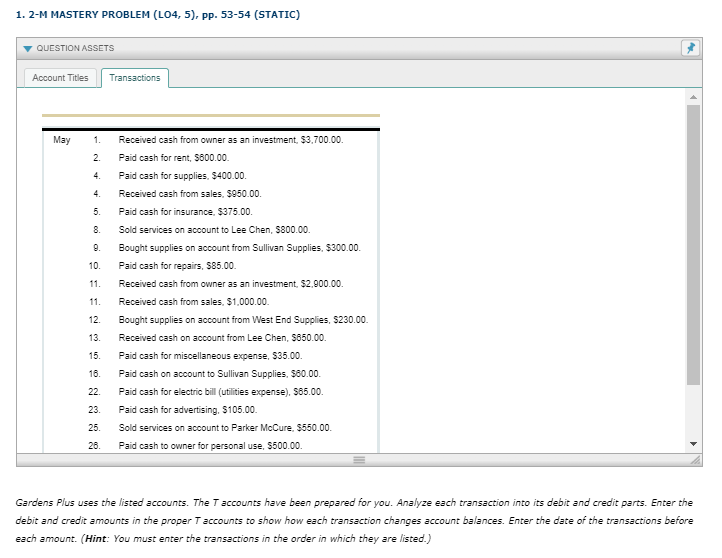Click date number 25. in transactions list
The image size is (722, 558).
pos(94,427)
